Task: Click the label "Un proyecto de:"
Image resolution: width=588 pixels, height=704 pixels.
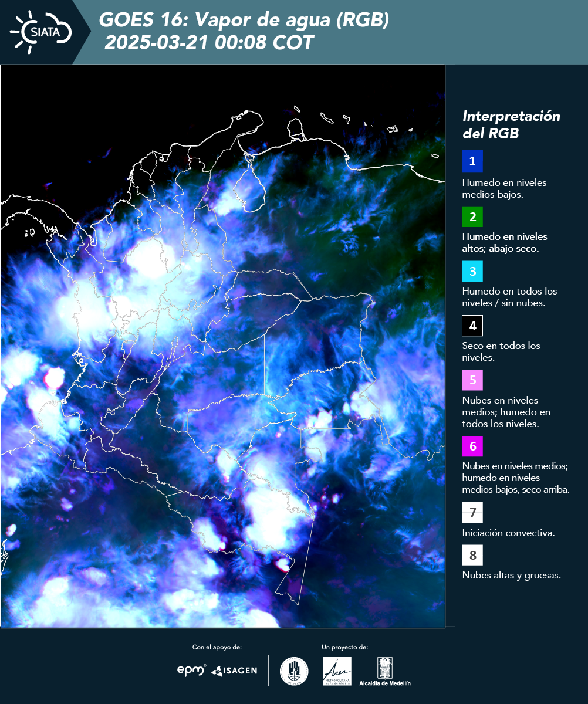Action: click(345, 647)
